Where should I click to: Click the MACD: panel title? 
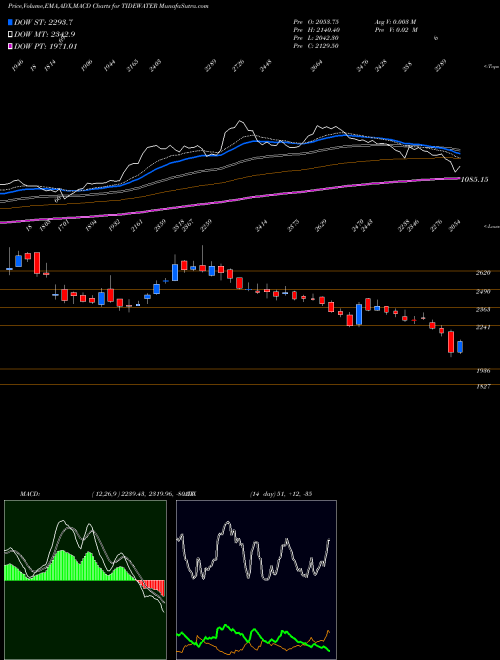pos(30,494)
